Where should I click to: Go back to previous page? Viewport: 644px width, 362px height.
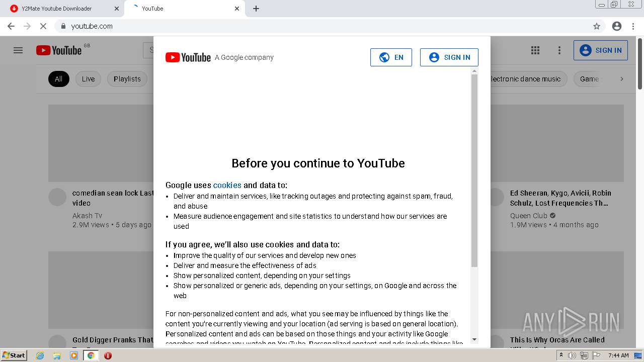point(11,26)
